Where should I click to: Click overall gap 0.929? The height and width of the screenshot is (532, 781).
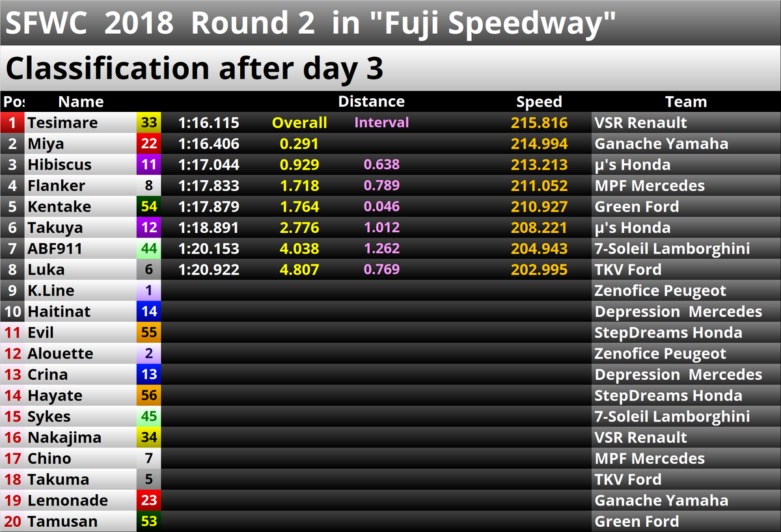pos(299,165)
